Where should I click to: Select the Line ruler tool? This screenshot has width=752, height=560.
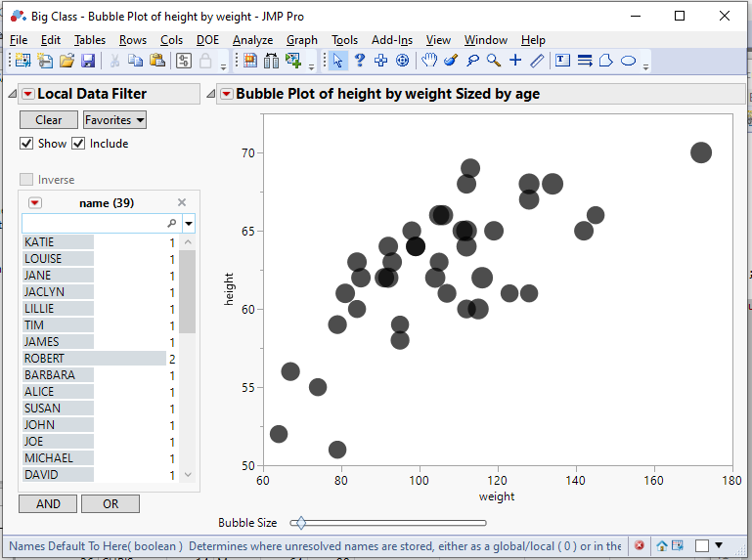tap(537, 61)
